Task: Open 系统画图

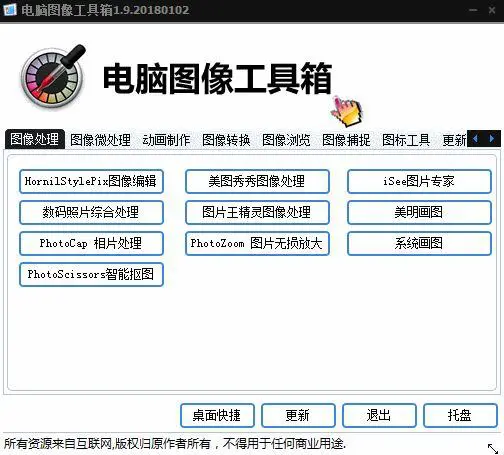Action: click(419, 243)
